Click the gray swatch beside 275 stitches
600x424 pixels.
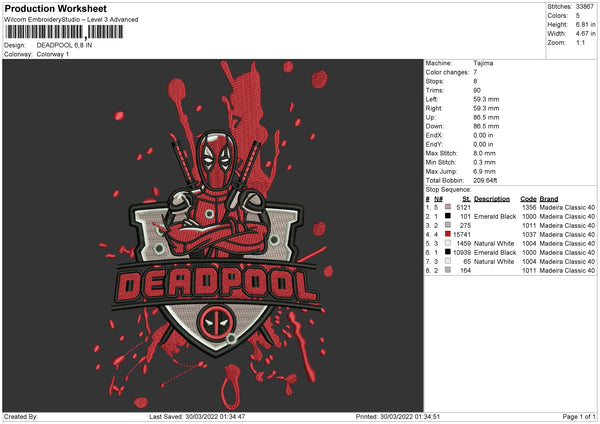pyautogui.click(x=448, y=225)
